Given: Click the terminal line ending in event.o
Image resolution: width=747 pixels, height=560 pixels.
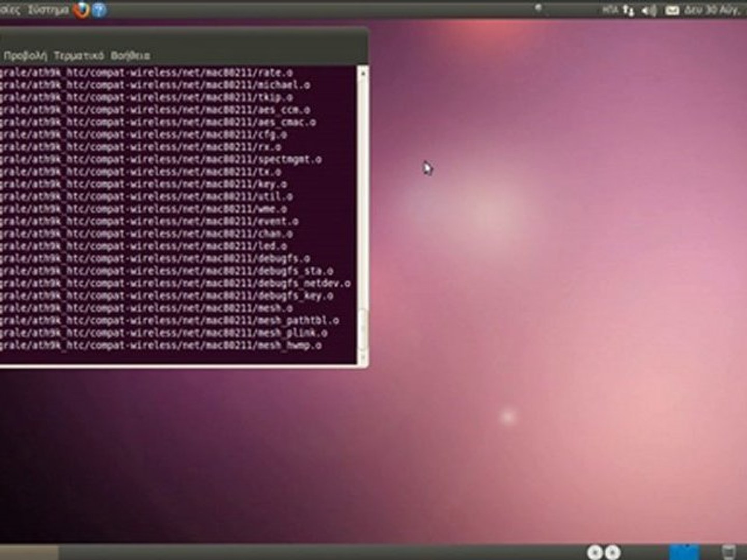Looking at the screenshot, I should (149, 222).
